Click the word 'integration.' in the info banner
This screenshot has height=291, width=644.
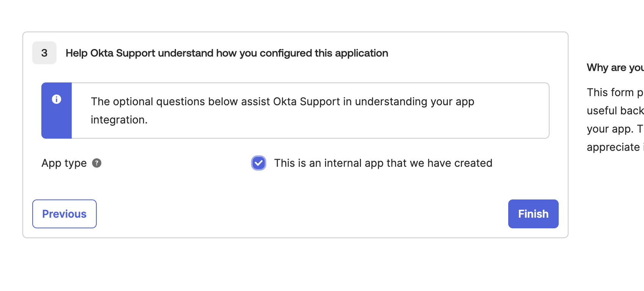[119, 120]
